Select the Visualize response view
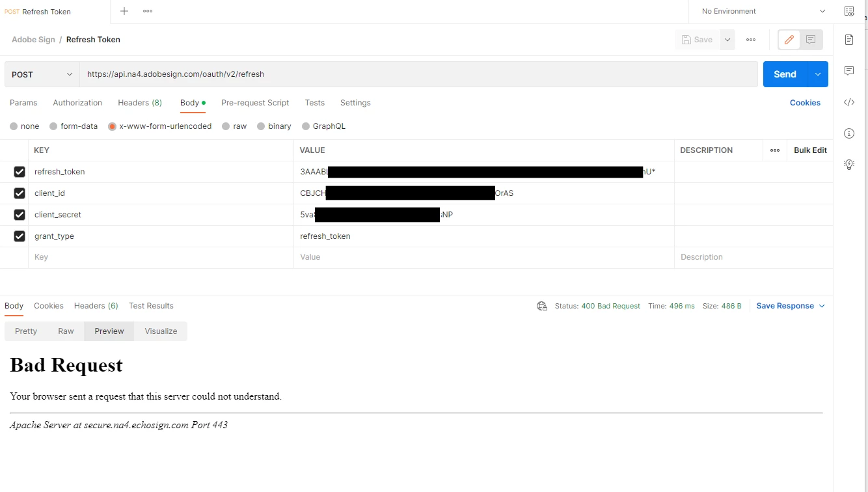Image resolution: width=868 pixels, height=492 pixels. [x=161, y=331]
